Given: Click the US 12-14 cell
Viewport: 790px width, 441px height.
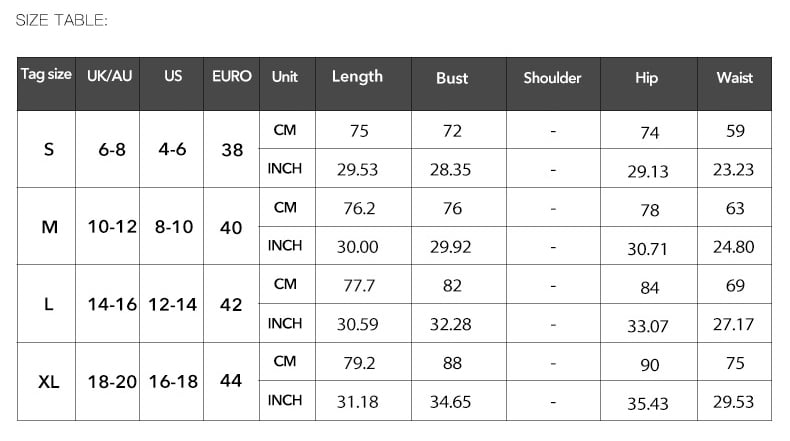Looking at the screenshot, I should [174, 305].
